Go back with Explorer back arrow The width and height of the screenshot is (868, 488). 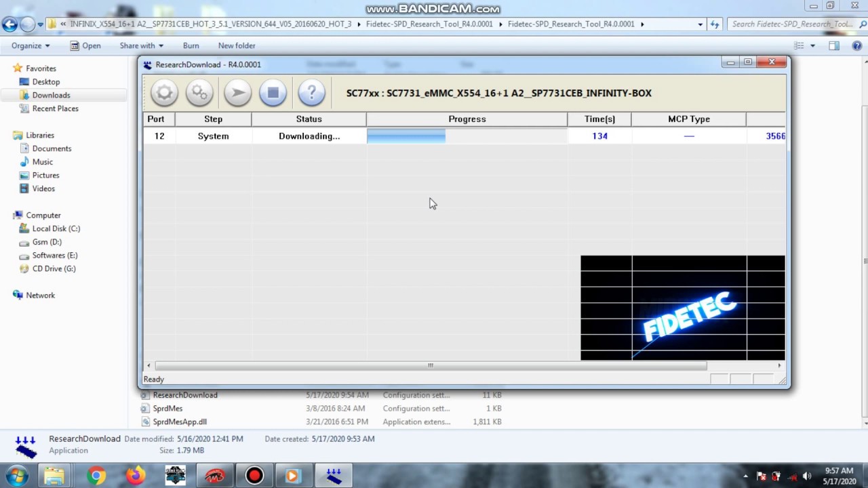(x=9, y=25)
